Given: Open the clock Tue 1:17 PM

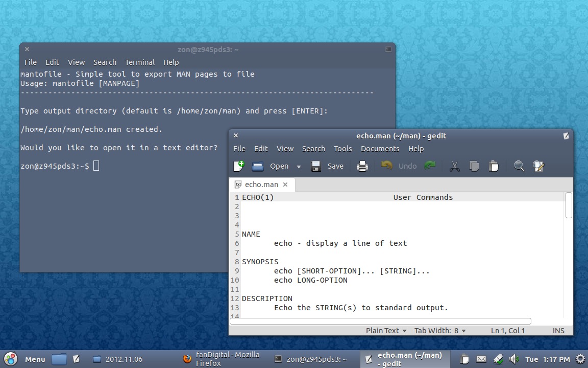Looking at the screenshot, I should (547, 359).
